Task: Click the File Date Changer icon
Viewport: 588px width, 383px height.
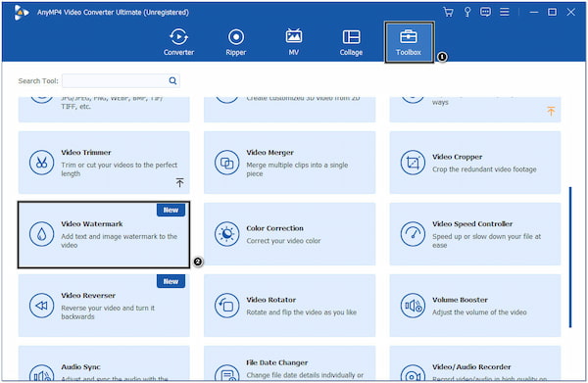Action: [227, 373]
